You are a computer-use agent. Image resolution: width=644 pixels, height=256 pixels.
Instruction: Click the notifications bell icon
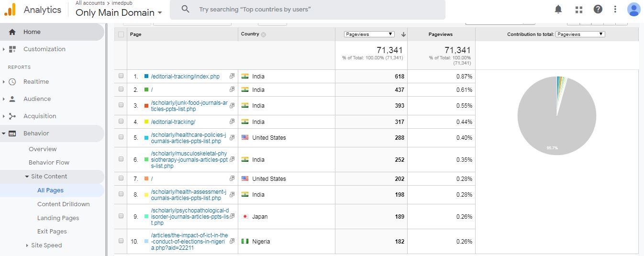558,10
